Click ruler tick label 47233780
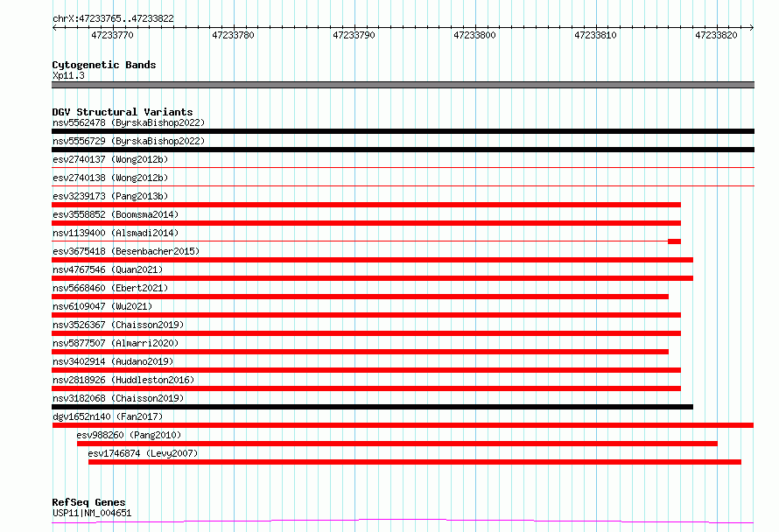779x532 pixels. (233, 35)
